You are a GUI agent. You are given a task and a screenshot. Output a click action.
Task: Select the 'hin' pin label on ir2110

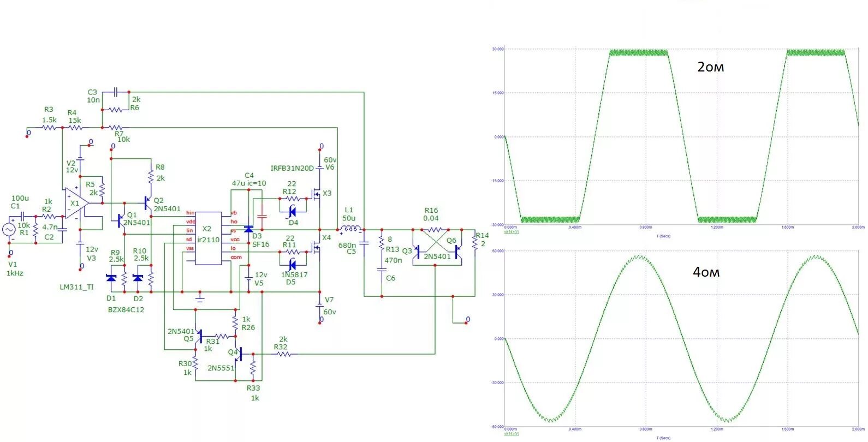pos(190,213)
